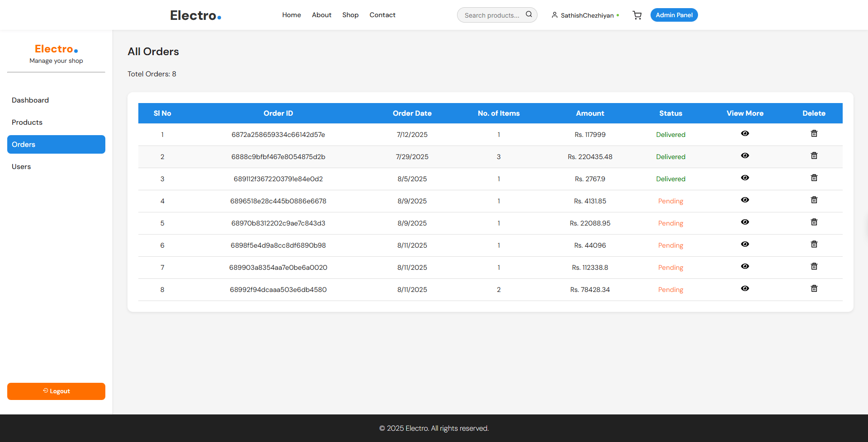Open view more for order 4
Viewport: 868px width, 442px height.
pos(745,200)
